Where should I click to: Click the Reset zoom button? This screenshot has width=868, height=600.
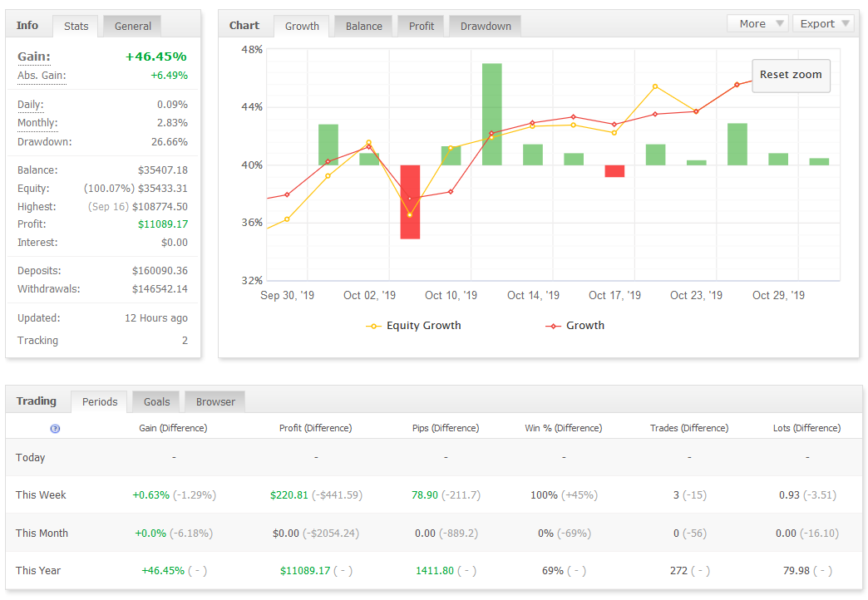791,76
